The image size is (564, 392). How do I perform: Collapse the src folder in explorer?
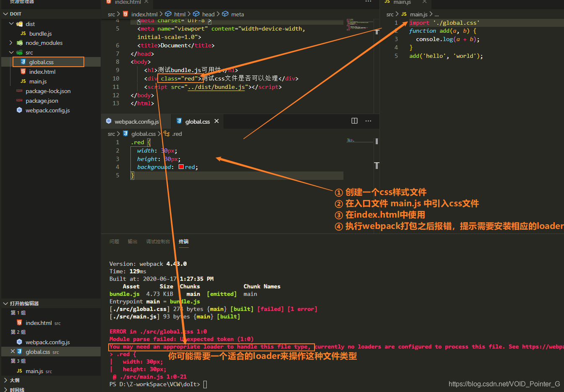point(11,52)
